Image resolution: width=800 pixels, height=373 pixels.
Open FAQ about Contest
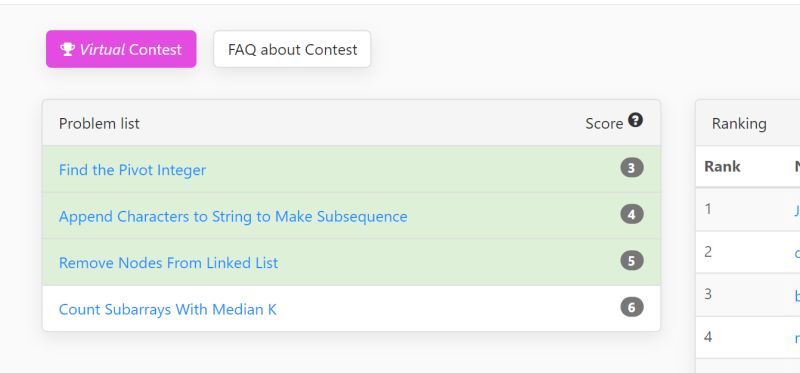(292, 49)
